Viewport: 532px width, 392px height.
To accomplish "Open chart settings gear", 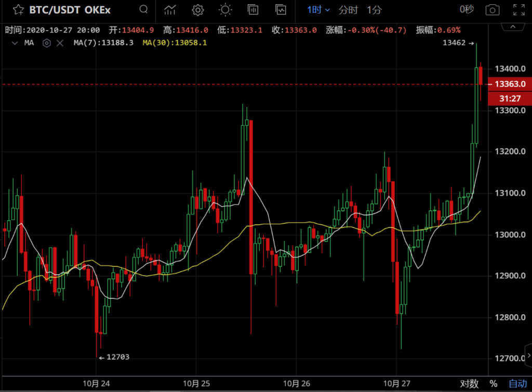I will (x=198, y=10).
